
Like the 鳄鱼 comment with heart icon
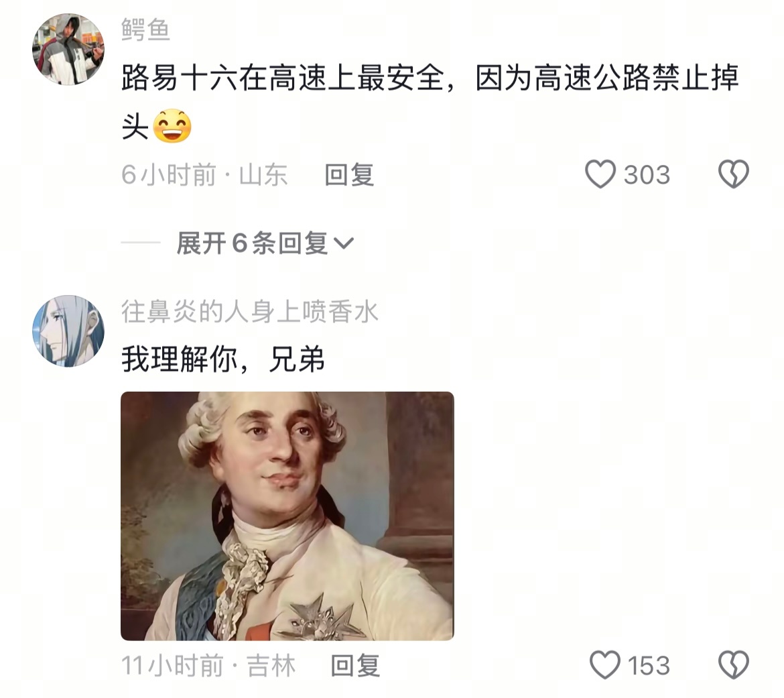[600, 174]
